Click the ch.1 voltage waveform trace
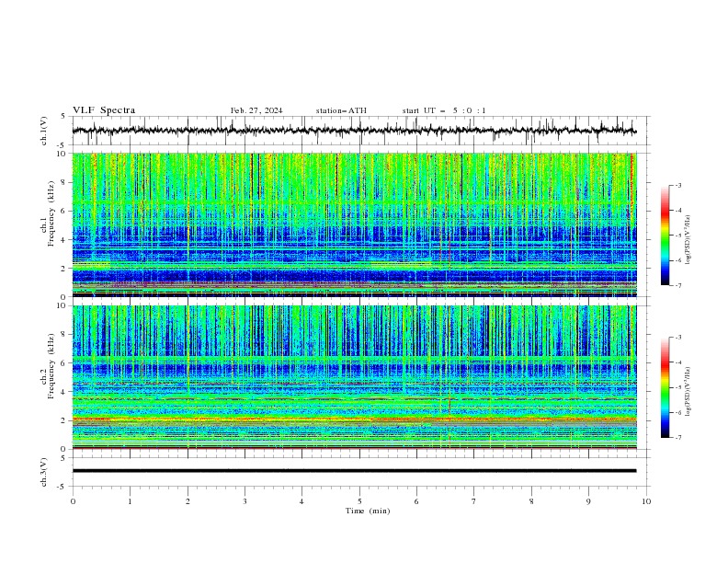The width and height of the screenshot is (728, 563). click(354, 131)
